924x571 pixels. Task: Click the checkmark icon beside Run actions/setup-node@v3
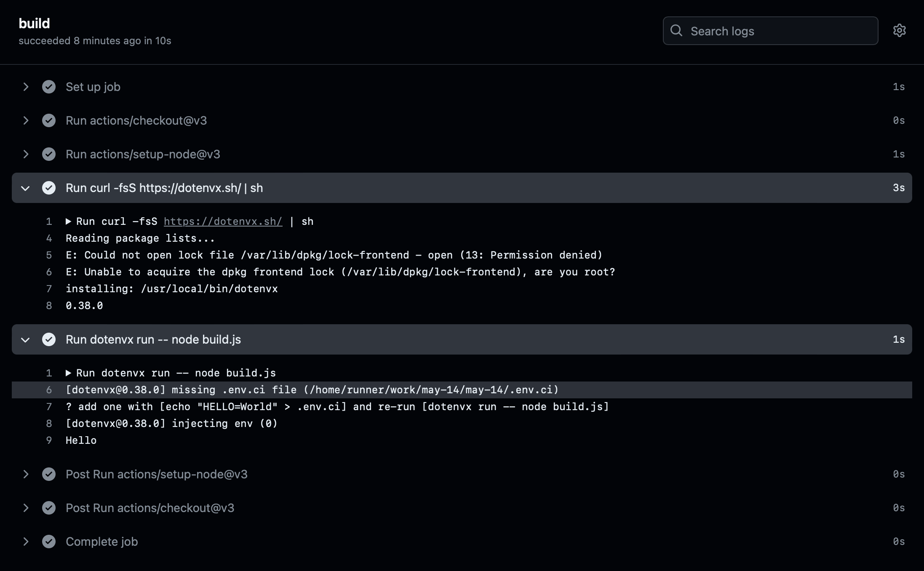point(49,154)
